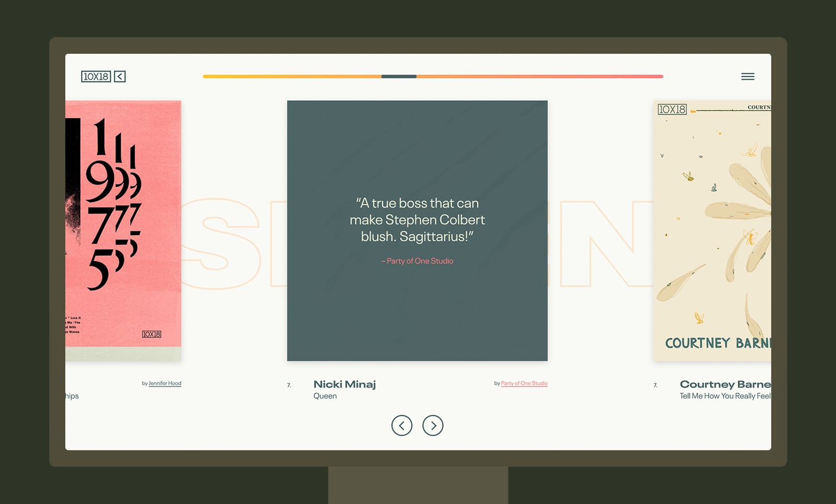Click the Queen album name

(x=325, y=396)
